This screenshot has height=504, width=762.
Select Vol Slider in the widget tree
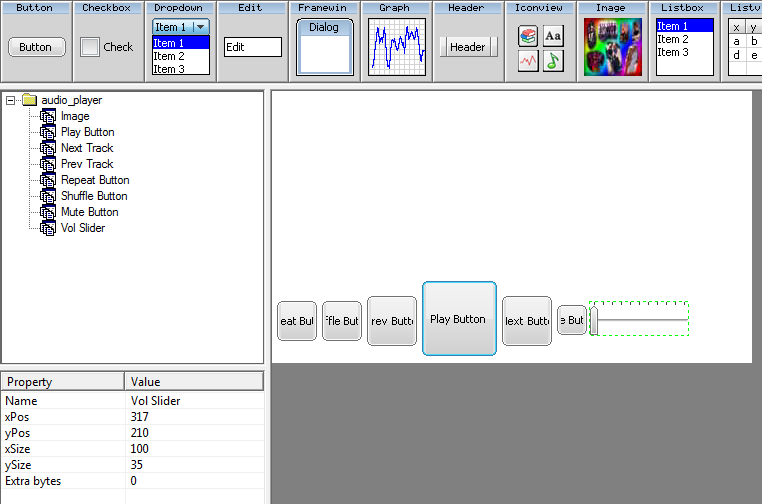[83, 228]
